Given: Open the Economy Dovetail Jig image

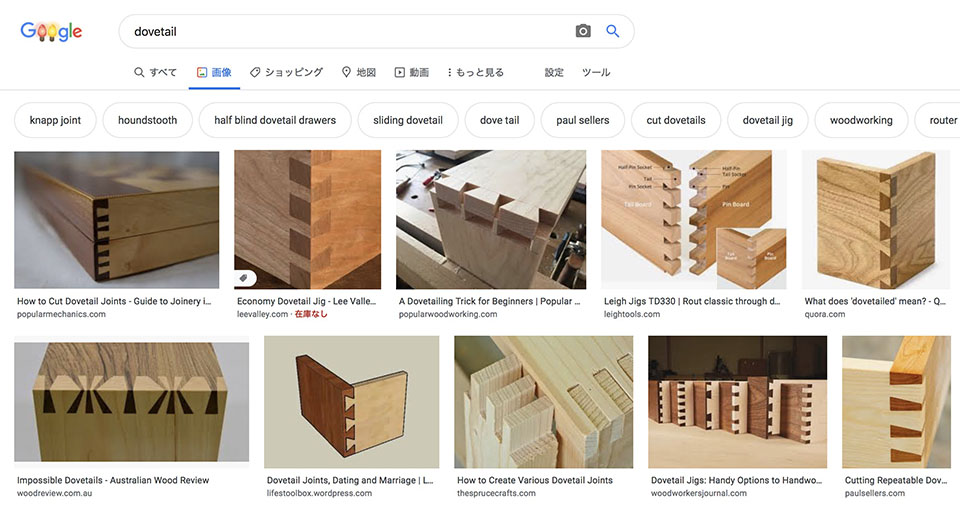Looking at the screenshot, I should pos(307,220).
